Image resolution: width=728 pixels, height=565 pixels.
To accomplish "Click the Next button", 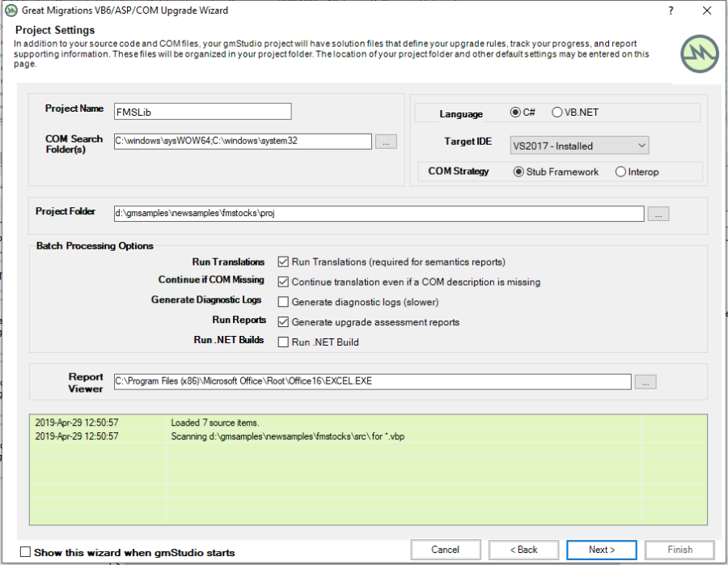I will point(602,550).
